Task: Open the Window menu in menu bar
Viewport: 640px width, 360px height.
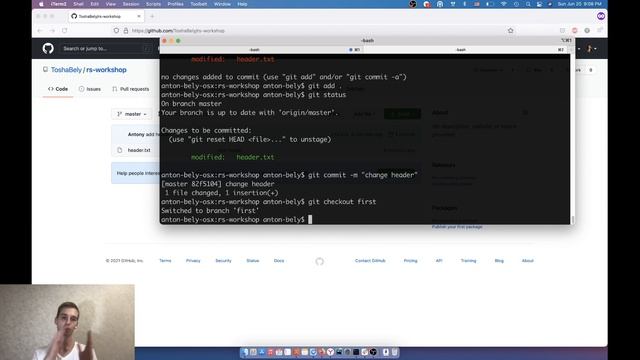Action: pos(222,4)
